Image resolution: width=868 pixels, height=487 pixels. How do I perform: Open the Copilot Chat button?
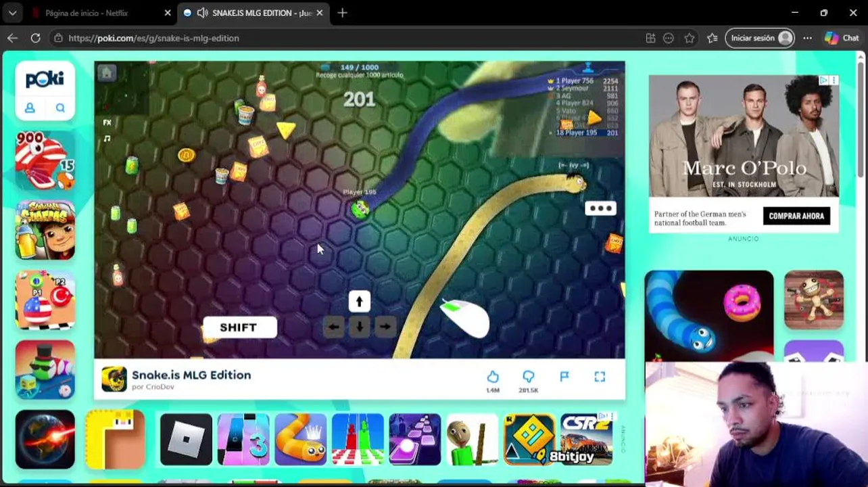coord(842,38)
